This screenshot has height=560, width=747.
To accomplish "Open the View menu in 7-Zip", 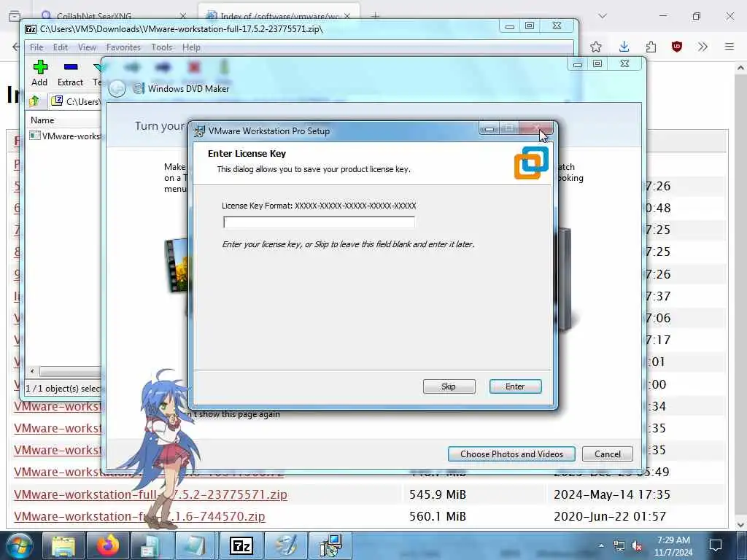I will 88,47.
